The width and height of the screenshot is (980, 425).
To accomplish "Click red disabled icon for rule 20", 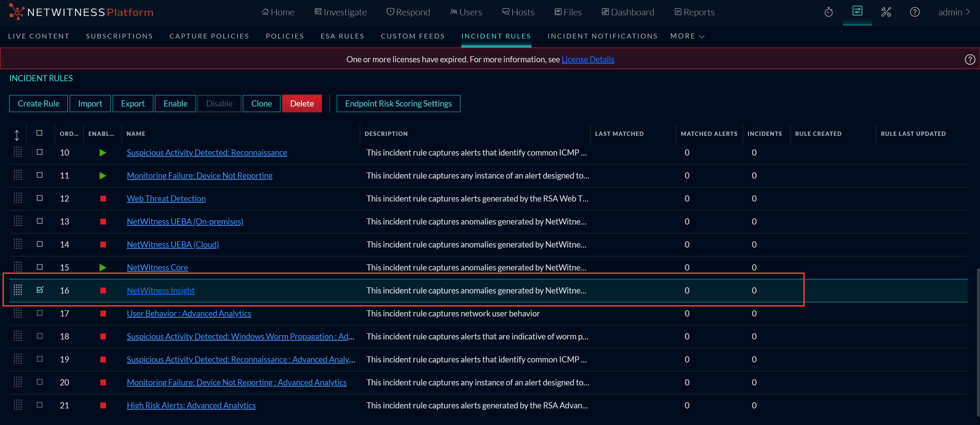I will coord(103,382).
